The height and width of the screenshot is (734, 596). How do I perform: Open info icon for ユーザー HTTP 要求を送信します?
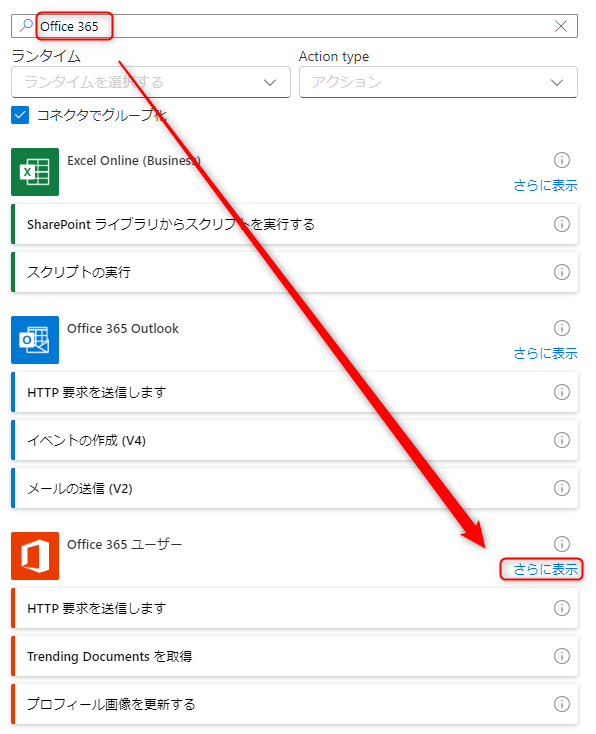(x=561, y=608)
